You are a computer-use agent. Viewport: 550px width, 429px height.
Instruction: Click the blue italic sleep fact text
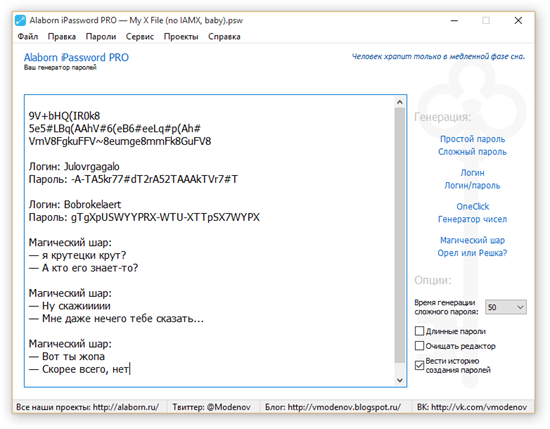pyautogui.click(x=438, y=56)
